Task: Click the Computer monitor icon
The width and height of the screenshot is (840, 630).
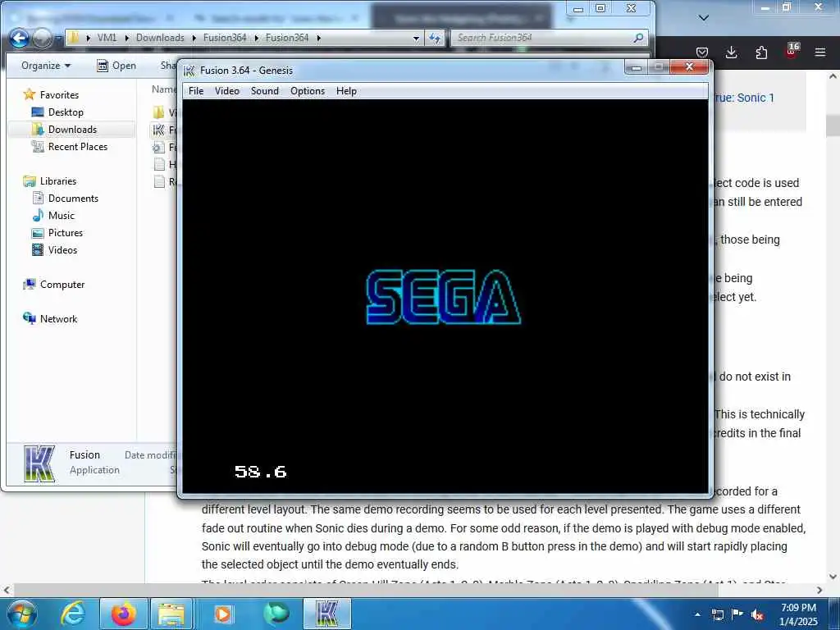Action: click(29, 285)
